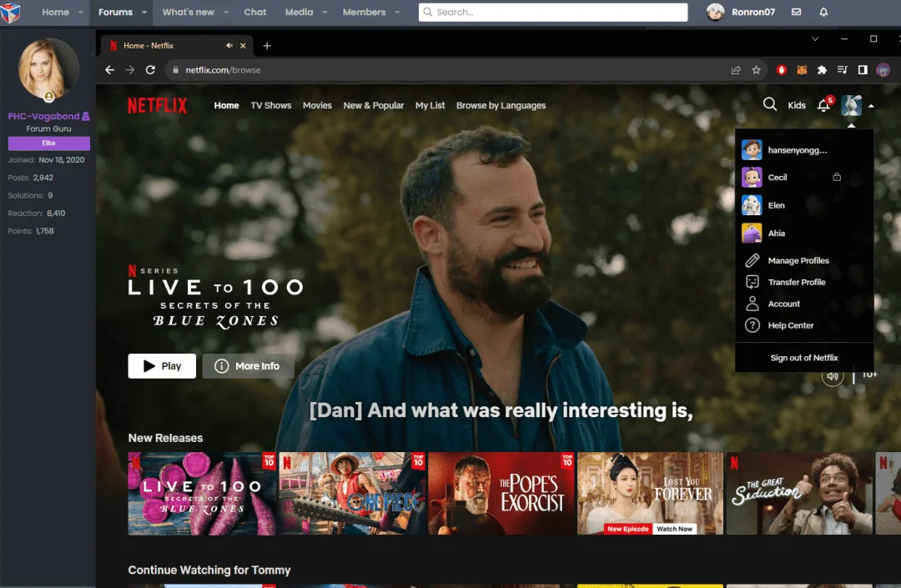901x588 pixels.
Task: Click Manage Profiles pencil icon
Action: click(x=753, y=261)
